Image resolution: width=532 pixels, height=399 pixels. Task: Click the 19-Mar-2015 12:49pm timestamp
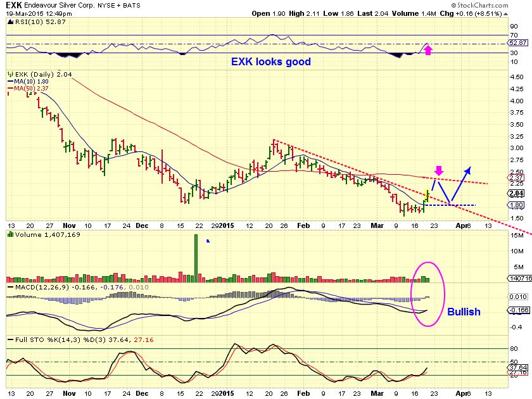coord(39,13)
